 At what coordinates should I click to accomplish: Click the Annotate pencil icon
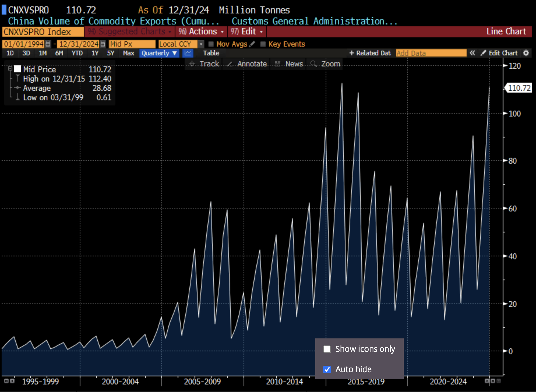(230, 64)
